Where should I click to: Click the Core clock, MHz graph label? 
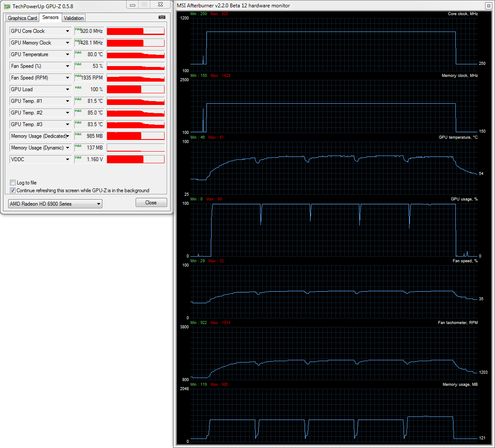coord(463,14)
